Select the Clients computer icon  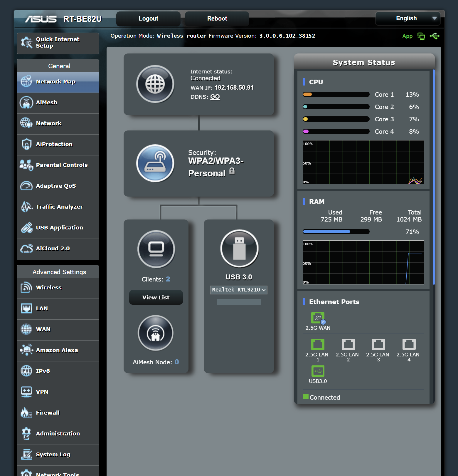coord(156,249)
